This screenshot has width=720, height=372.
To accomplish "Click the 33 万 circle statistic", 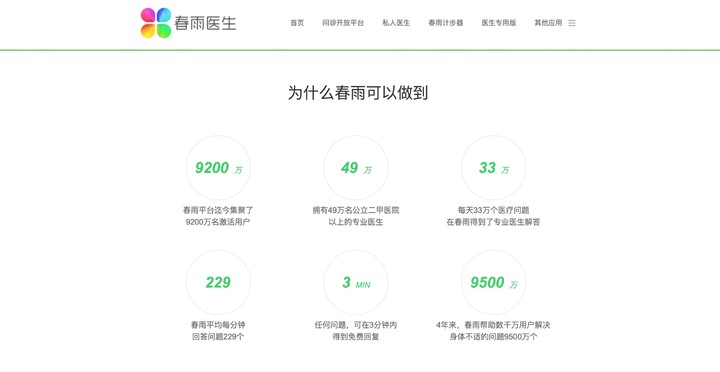I will [x=494, y=168].
